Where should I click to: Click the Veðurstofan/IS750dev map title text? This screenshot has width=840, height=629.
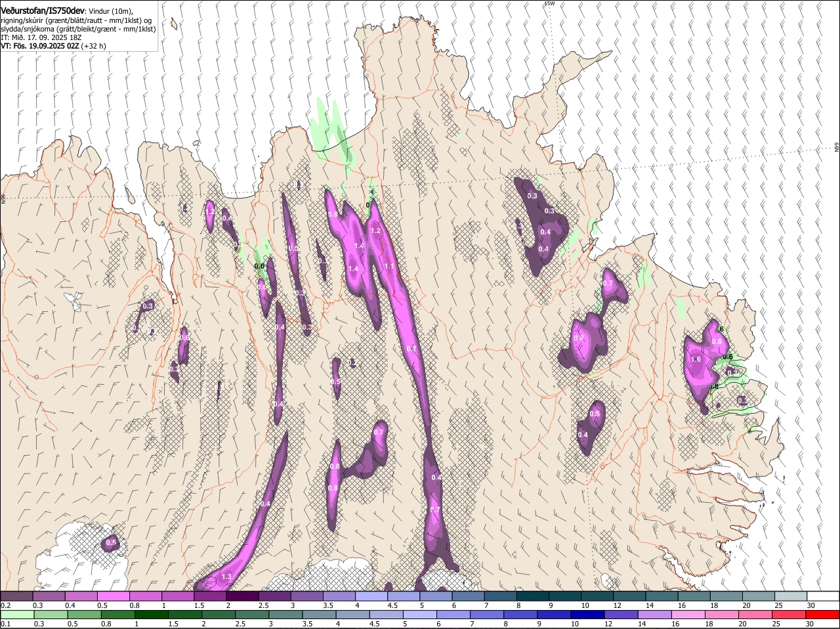tap(43, 11)
